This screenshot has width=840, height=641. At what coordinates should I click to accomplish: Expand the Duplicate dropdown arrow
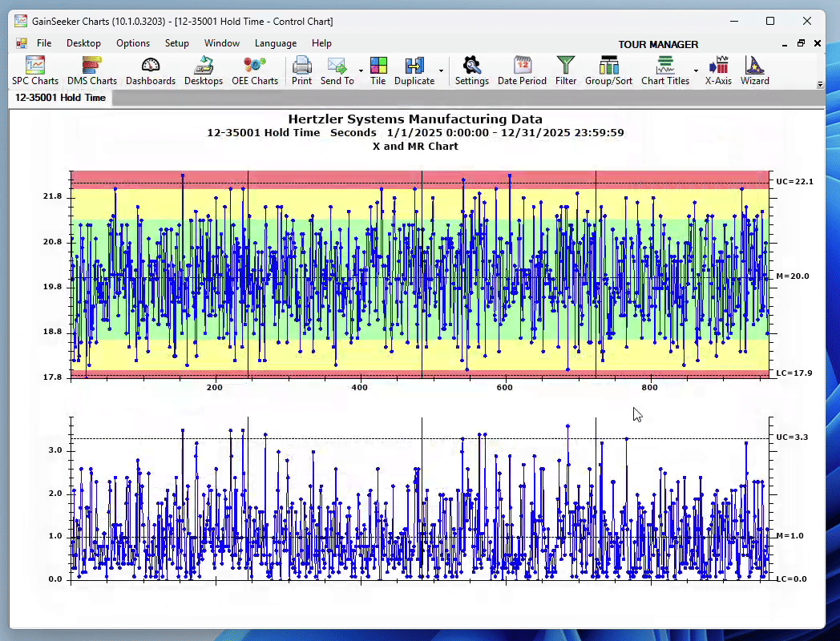coord(442,71)
